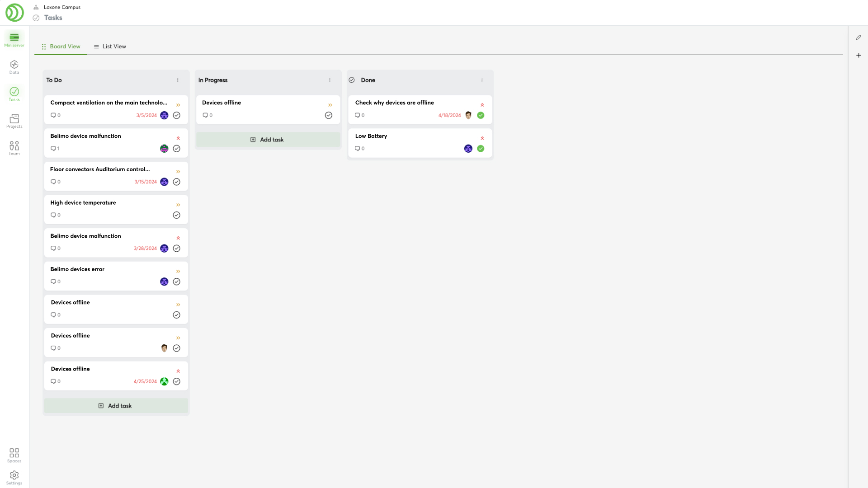Open Done column options menu
This screenshot has width=868, height=488.
tap(482, 80)
